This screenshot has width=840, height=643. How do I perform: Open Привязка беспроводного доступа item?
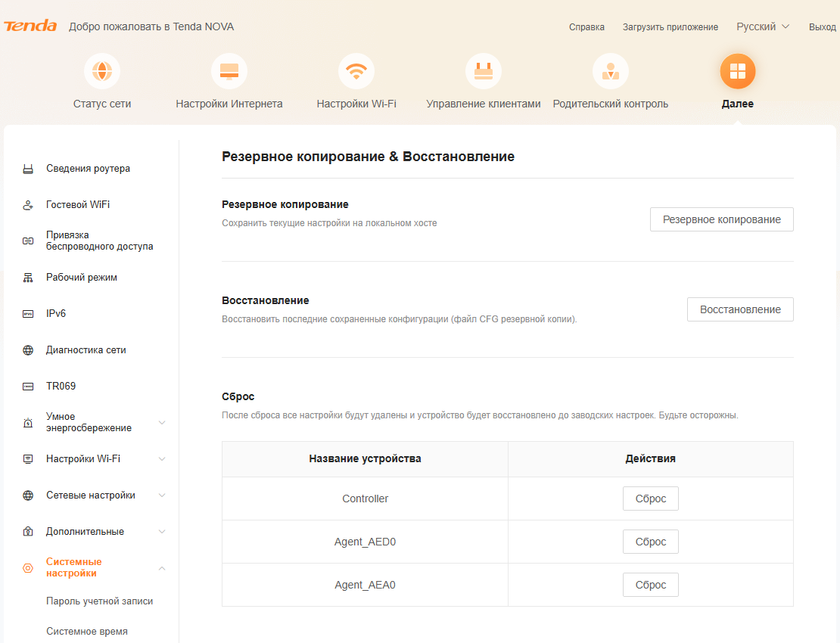coord(100,241)
